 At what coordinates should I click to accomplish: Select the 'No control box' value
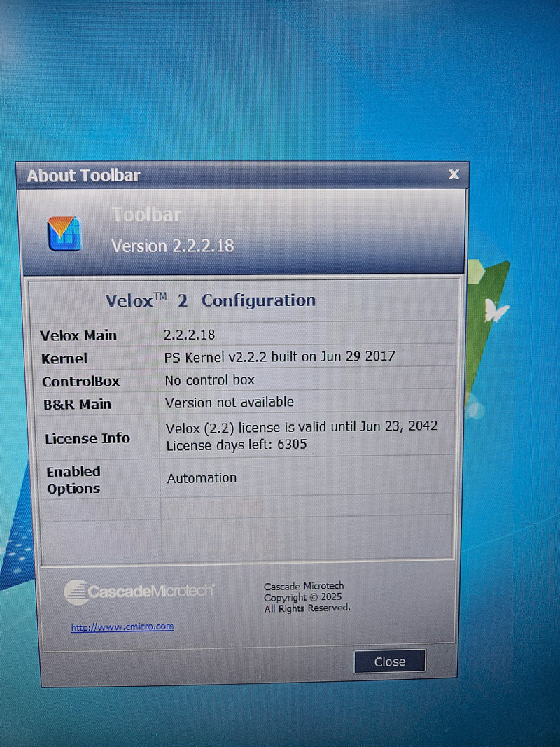[x=210, y=380]
